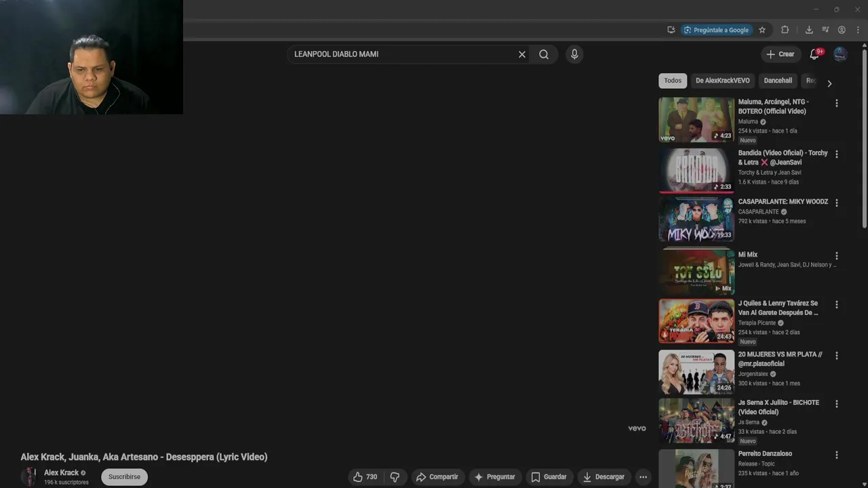Viewport: 868px width, 488px height.
Task: Click the Pregúntale a Google chip
Action: pos(716,30)
